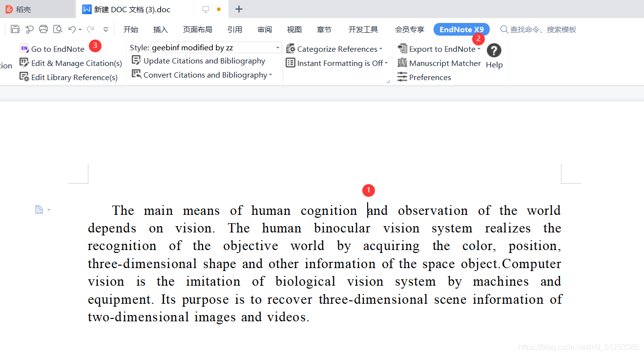Click the Update Citations and Bibliography icon
This screenshot has height=356, width=644.
(x=137, y=61)
